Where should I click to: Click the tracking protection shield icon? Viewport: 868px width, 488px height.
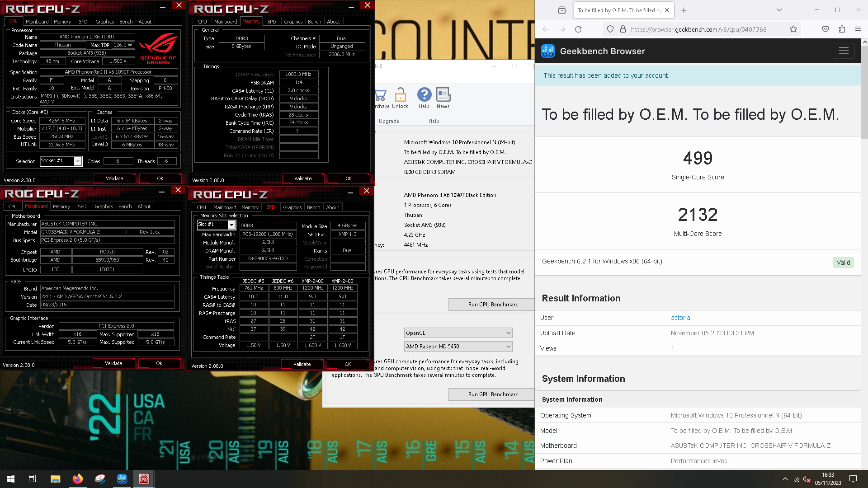pos(610,29)
